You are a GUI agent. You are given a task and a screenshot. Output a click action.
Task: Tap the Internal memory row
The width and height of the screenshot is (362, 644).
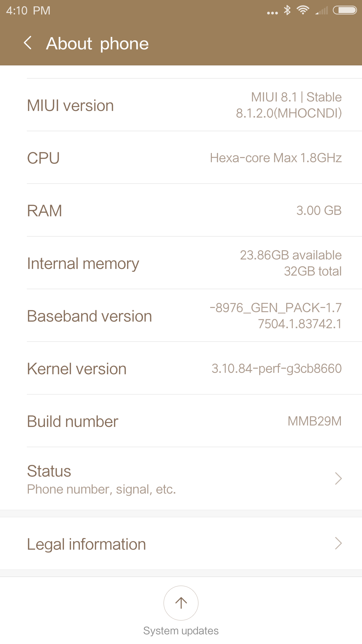(181, 263)
